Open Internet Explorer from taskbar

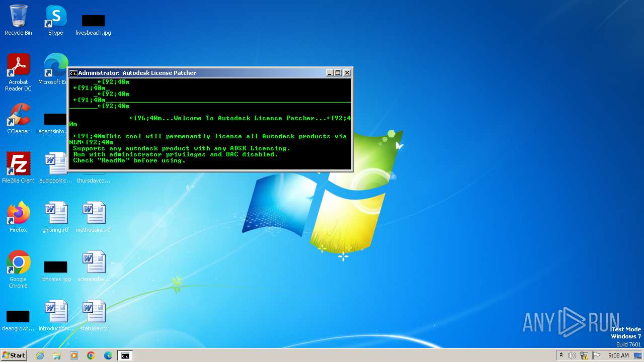tap(40, 355)
